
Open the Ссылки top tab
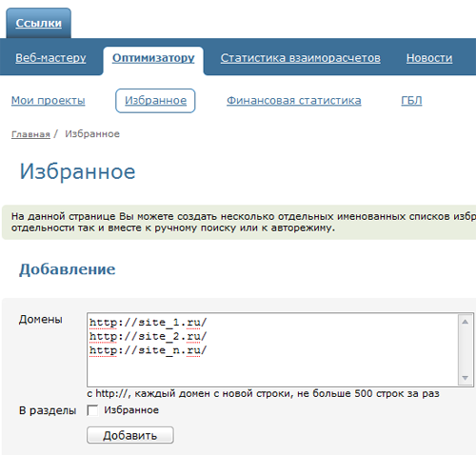coord(38,23)
